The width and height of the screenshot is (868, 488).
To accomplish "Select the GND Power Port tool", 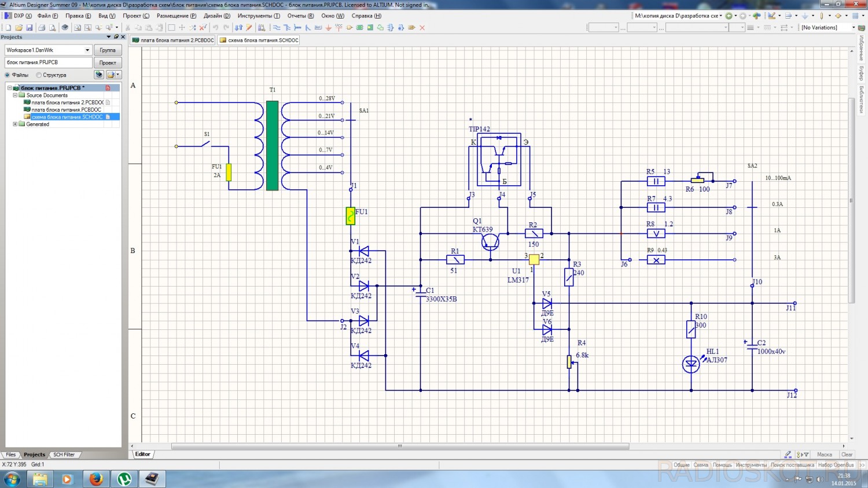I will coord(328,27).
